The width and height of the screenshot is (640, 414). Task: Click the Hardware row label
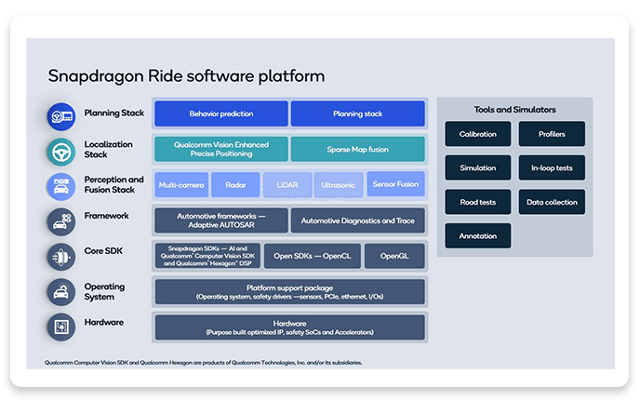point(104,322)
